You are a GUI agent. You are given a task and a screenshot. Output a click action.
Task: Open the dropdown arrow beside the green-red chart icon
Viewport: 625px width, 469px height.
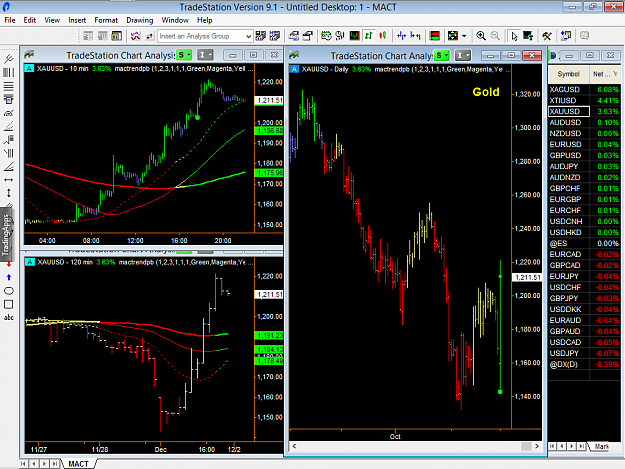click(x=464, y=36)
